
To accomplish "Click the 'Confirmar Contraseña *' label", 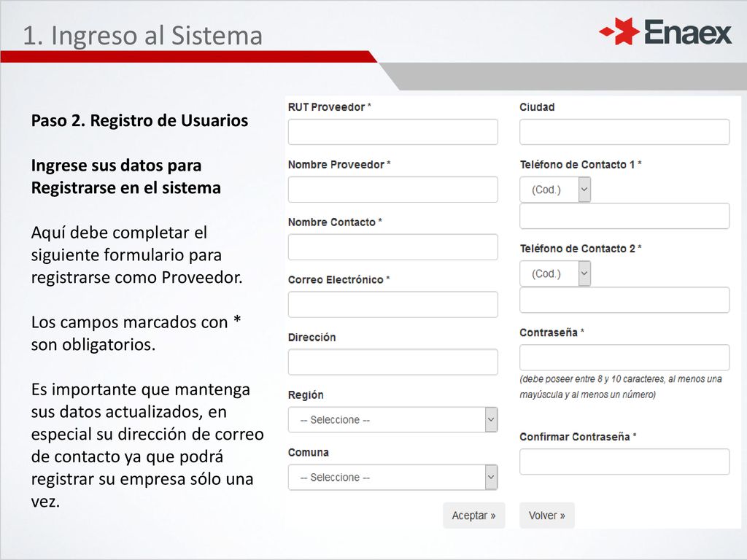I will [x=578, y=437].
